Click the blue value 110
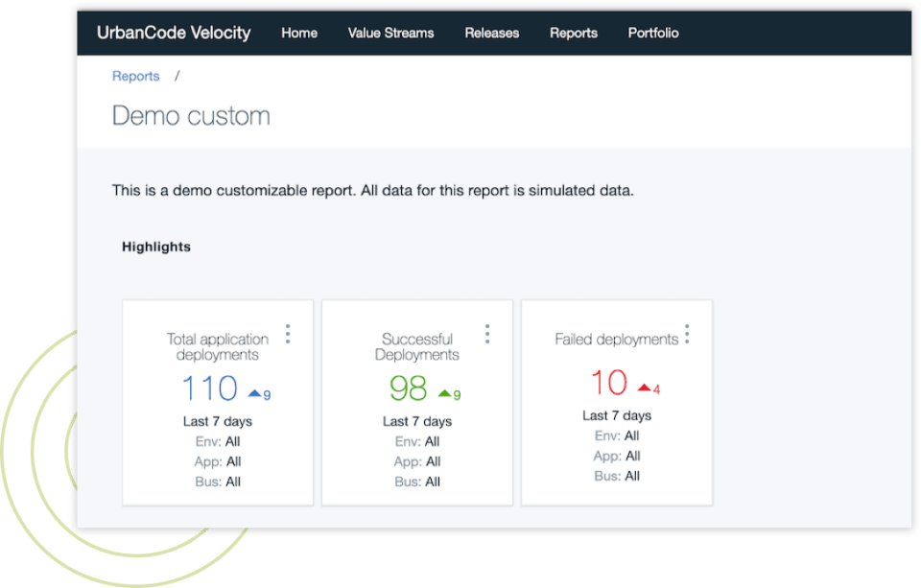This screenshot has height=588, width=921. point(210,388)
